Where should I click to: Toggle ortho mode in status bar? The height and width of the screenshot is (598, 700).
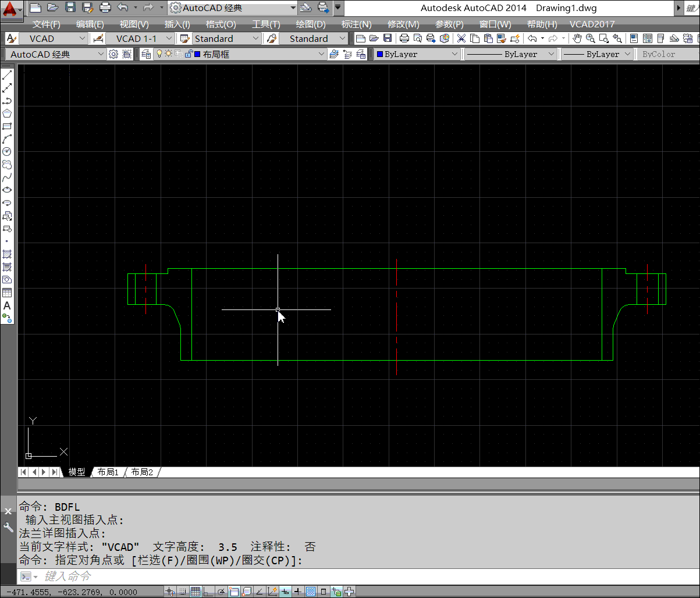coord(208,592)
